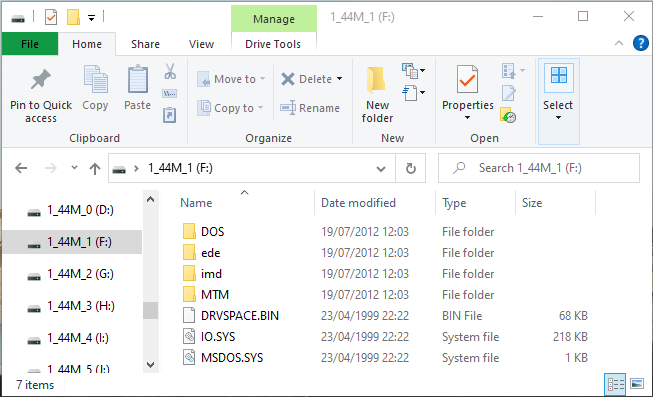Click navigation pane scroll down arrow
Viewport: 653px width, 397px height.
point(150,365)
